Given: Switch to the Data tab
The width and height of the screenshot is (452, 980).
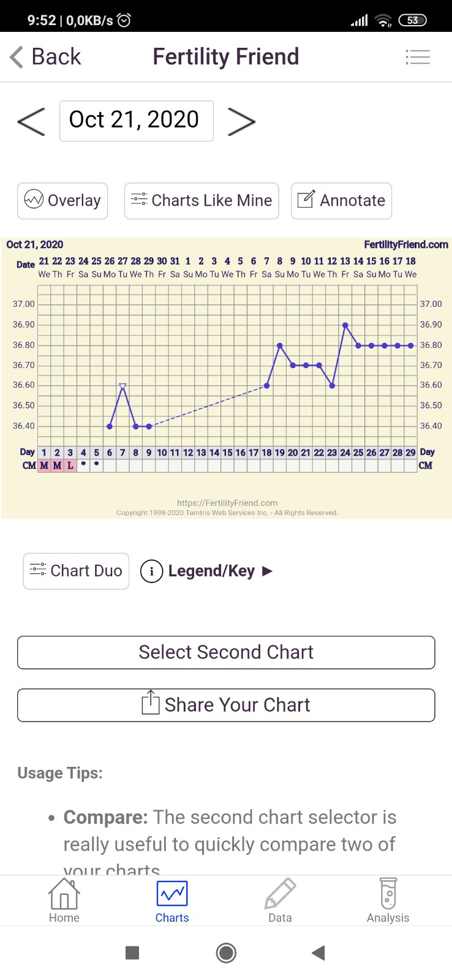Looking at the screenshot, I should click(280, 900).
